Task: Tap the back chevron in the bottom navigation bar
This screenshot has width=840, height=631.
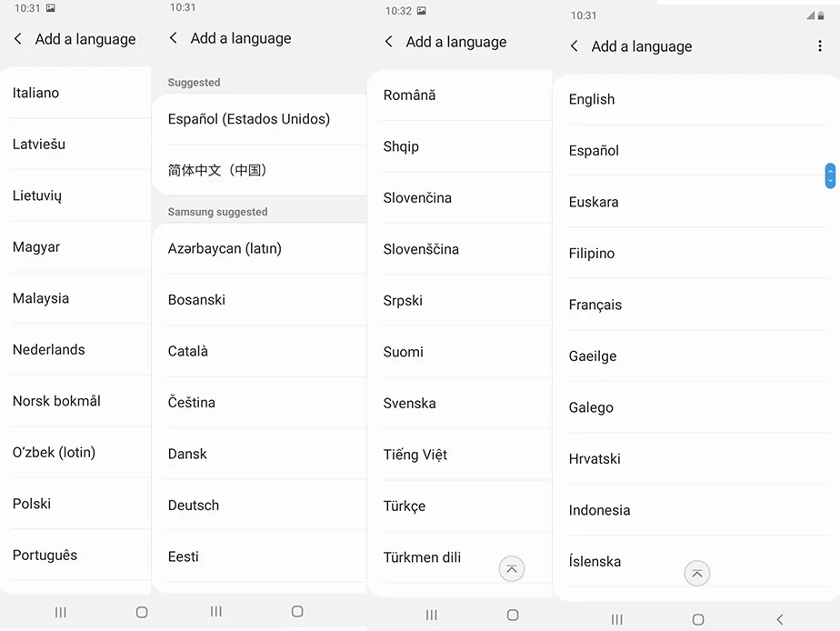Action: (779, 620)
